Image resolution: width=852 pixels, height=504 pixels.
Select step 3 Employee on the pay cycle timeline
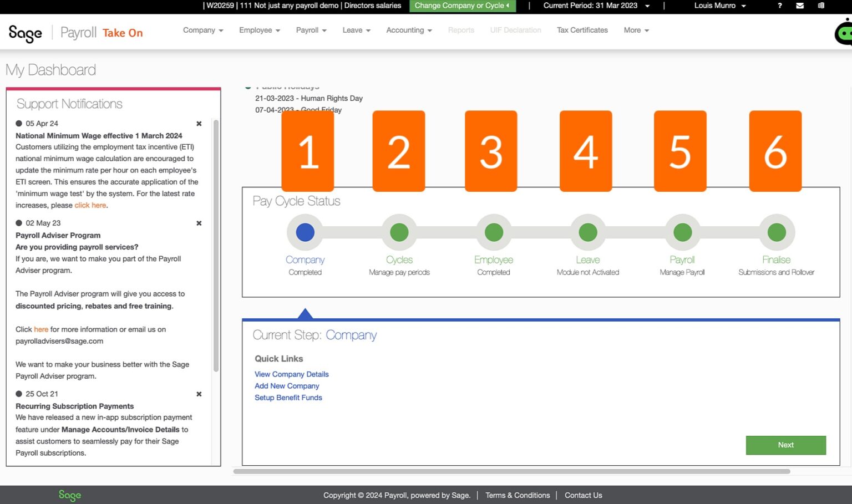[x=493, y=232]
